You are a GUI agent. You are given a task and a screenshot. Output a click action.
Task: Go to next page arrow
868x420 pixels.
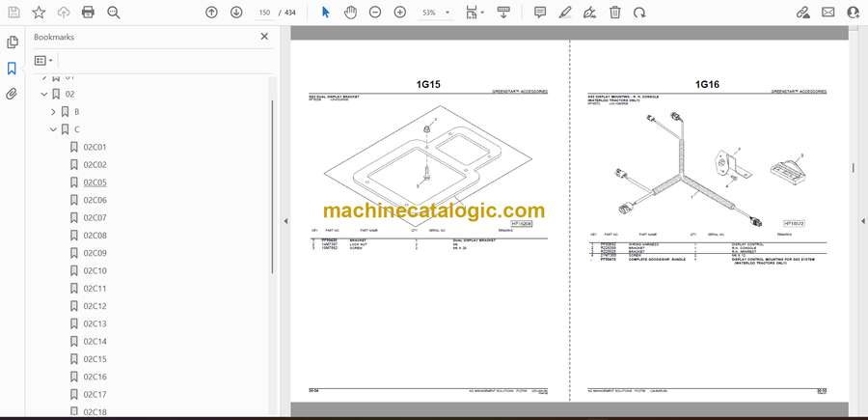(236, 13)
